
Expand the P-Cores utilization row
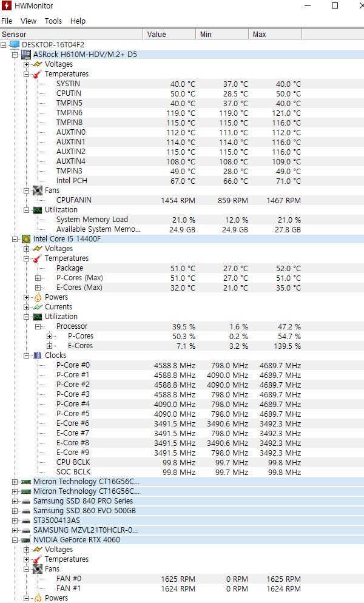tap(50, 336)
